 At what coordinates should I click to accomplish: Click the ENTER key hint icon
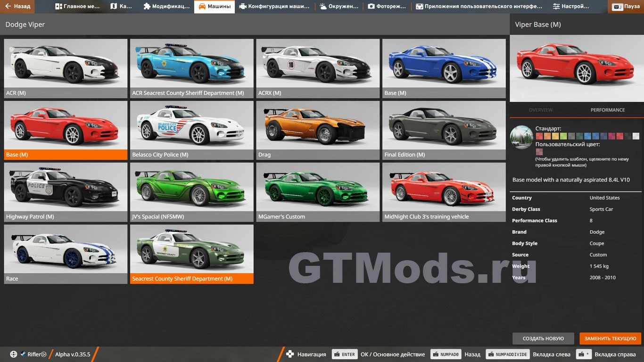click(345, 354)
